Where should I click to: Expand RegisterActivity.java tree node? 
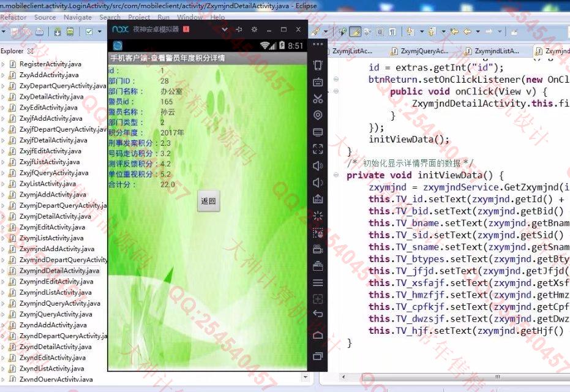3,64
